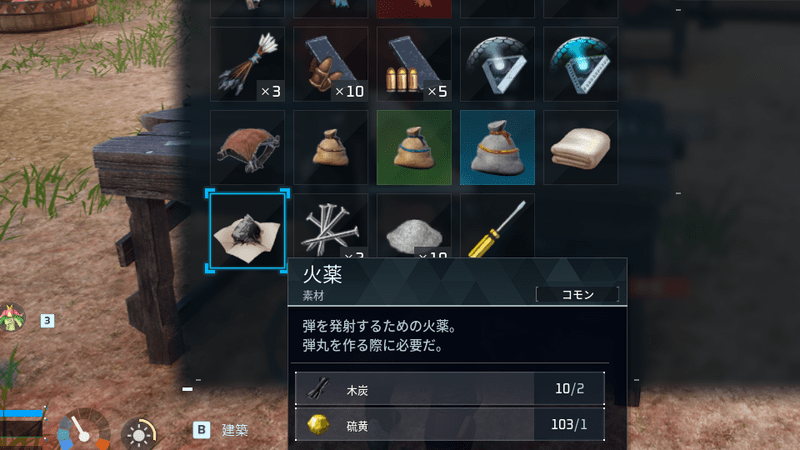Select the brown fur glider item
Screen dimensions: 800x450
pyautogui.click(x=247, y=147)
